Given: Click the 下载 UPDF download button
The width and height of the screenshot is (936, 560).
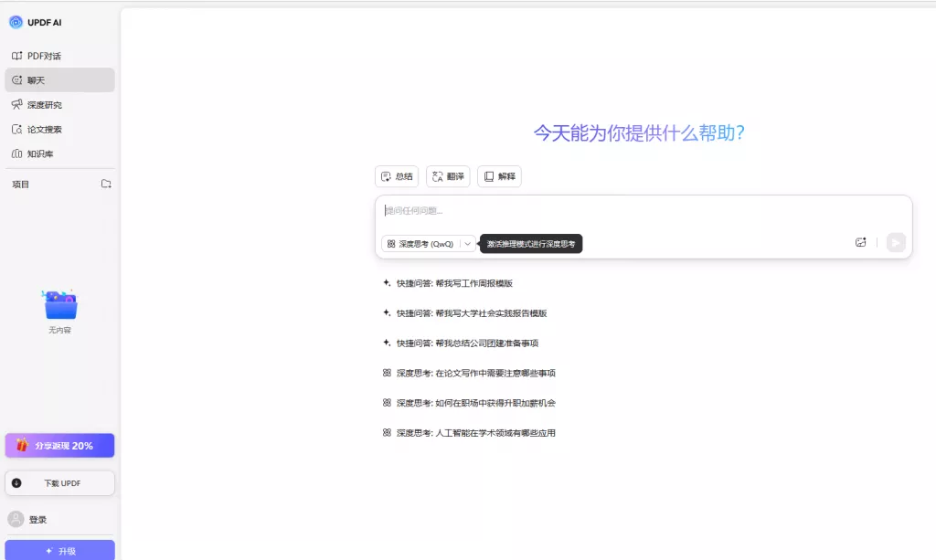Looking at the screenshot, I should 59,482.
